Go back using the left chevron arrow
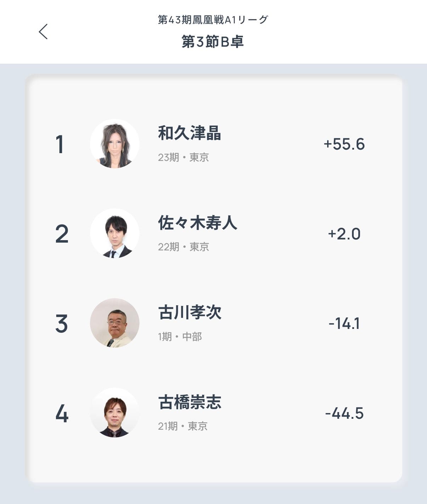427x504 pixels. pos(43,31)
